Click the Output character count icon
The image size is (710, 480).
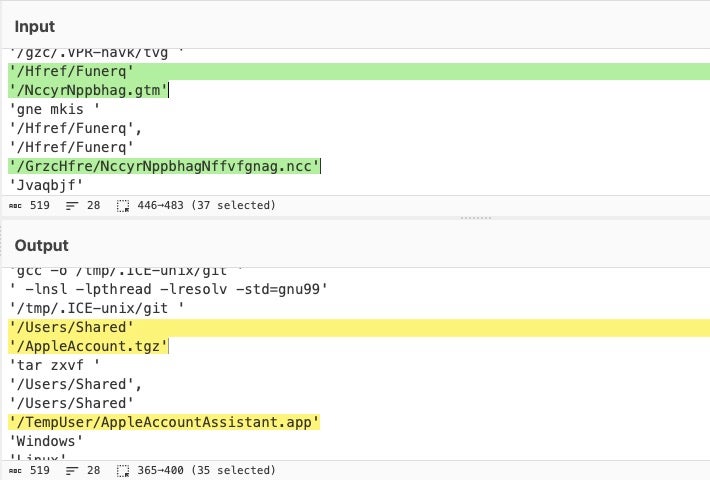(x=15, y=469)
